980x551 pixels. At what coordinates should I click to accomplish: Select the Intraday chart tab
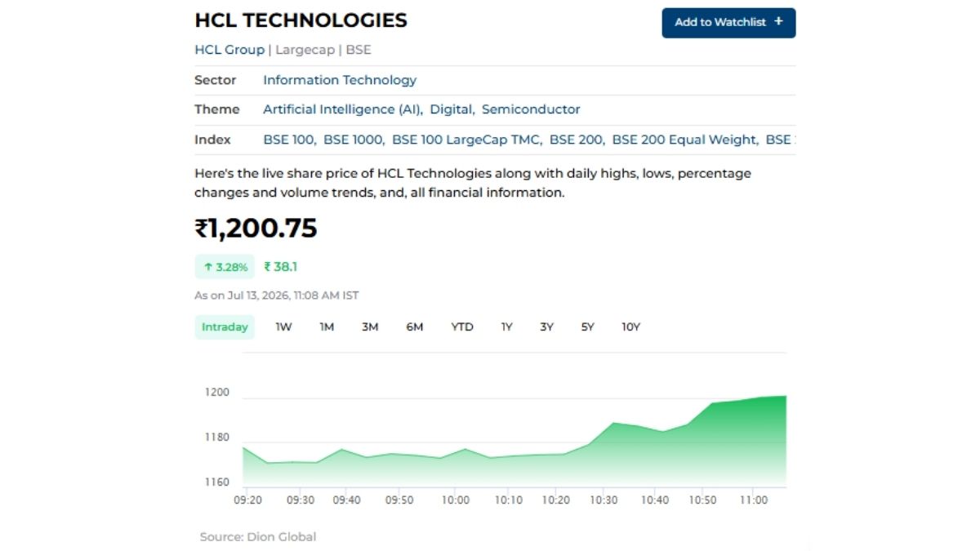pos(225,327)
